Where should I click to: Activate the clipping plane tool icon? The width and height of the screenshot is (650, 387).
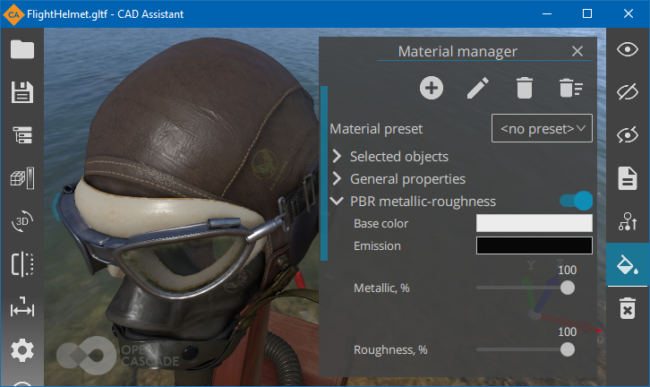(x=22, y=264)
